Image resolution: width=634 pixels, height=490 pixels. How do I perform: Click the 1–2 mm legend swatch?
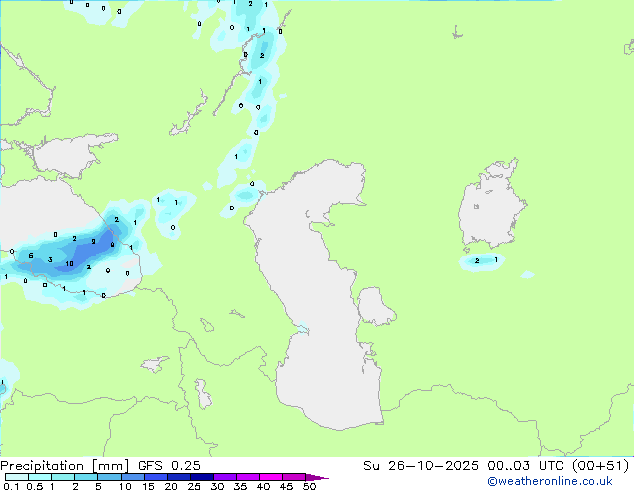tap(63, 477)
